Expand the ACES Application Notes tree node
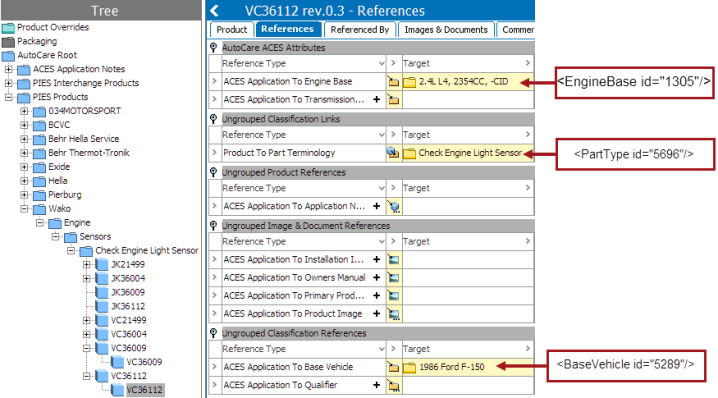The height and width of the screenshot is (398, 718). 8,69
